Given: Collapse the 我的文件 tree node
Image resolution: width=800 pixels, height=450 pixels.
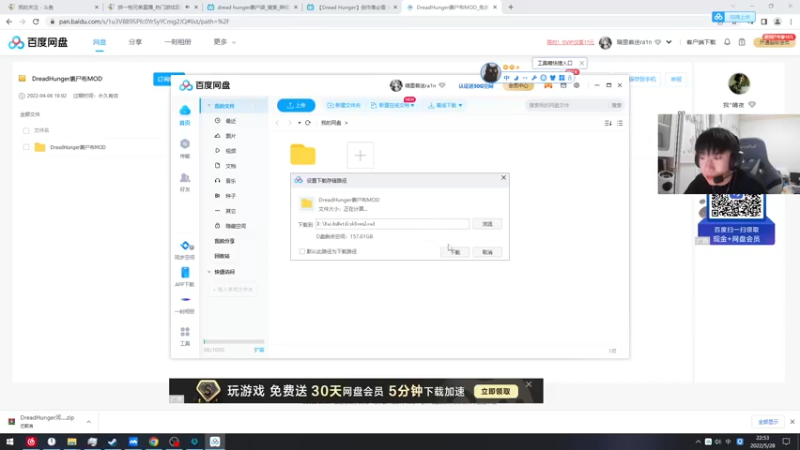Looking at the screenshot, I should 209,106.
